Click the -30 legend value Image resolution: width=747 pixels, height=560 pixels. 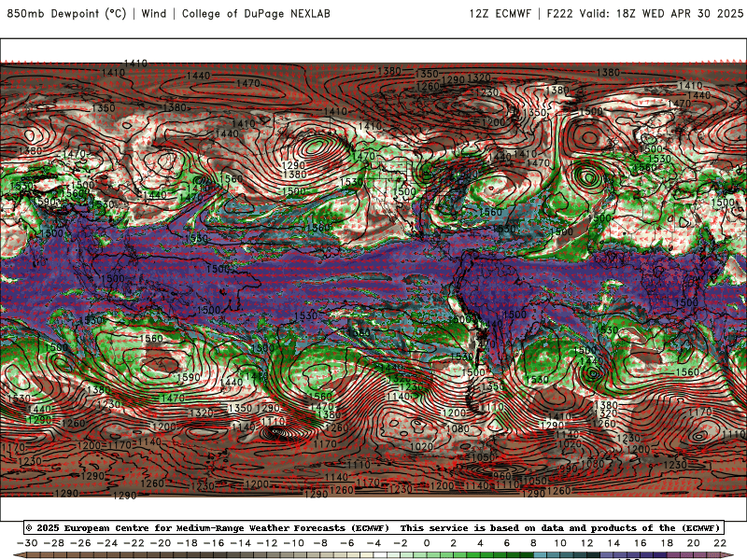pyautogui.click(x=27, y=543)
